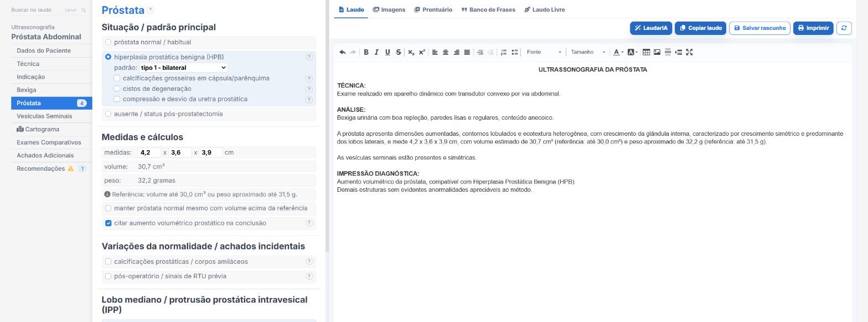This screenshot has height=322, width=868.
Task: Insert a table in the report
Action: coord(646,52)
